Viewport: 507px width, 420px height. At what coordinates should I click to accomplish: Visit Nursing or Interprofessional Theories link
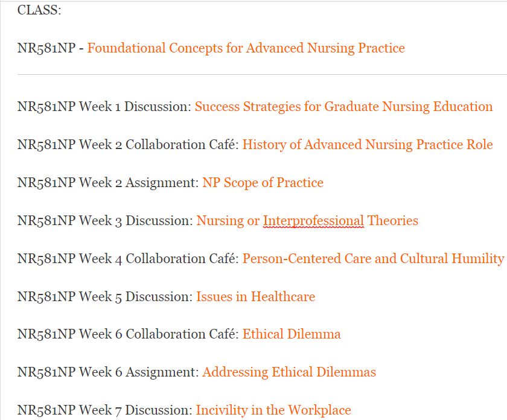(307, 221)
